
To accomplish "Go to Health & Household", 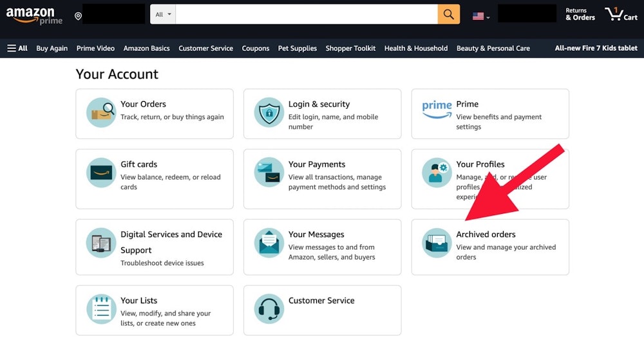I will click(416, 48).
